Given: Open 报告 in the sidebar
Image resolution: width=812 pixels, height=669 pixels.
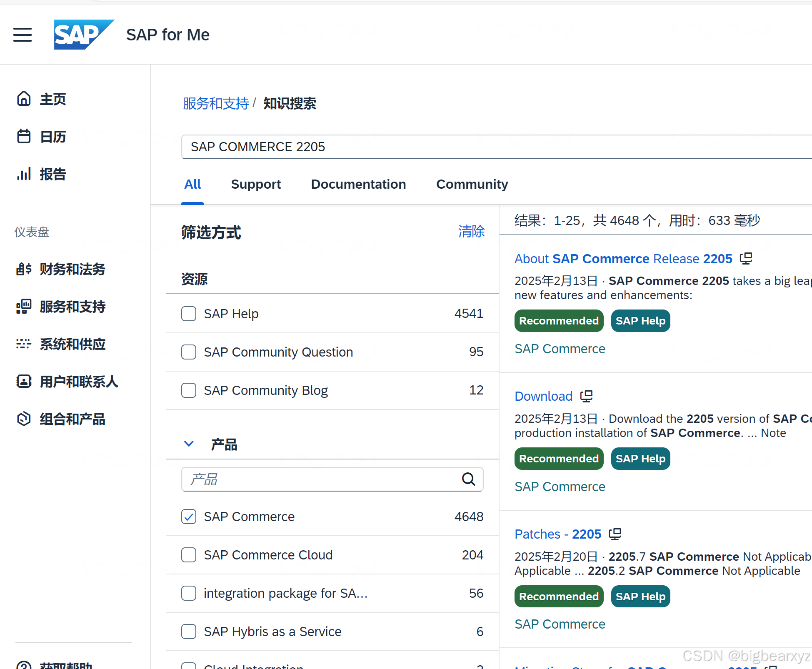Looking at the screenshot, I should (x=53, y=174).
